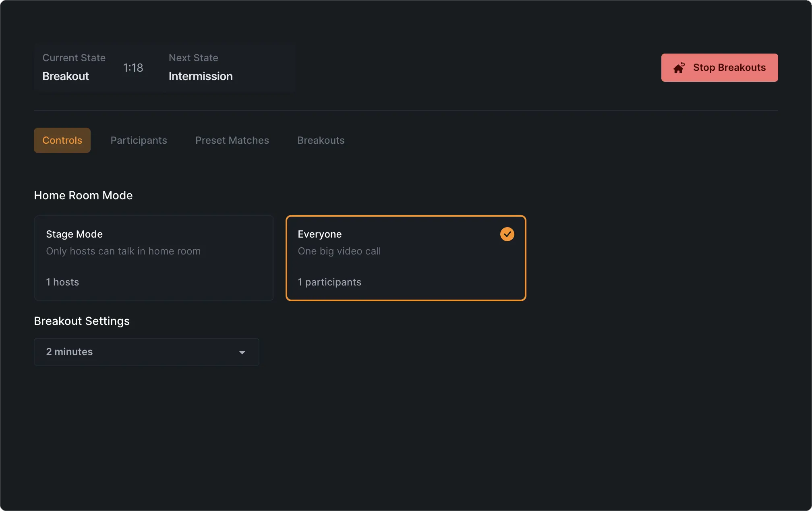Click the Next State Intermission label
This screenshot has height=511, width=812.
(201, 76)
